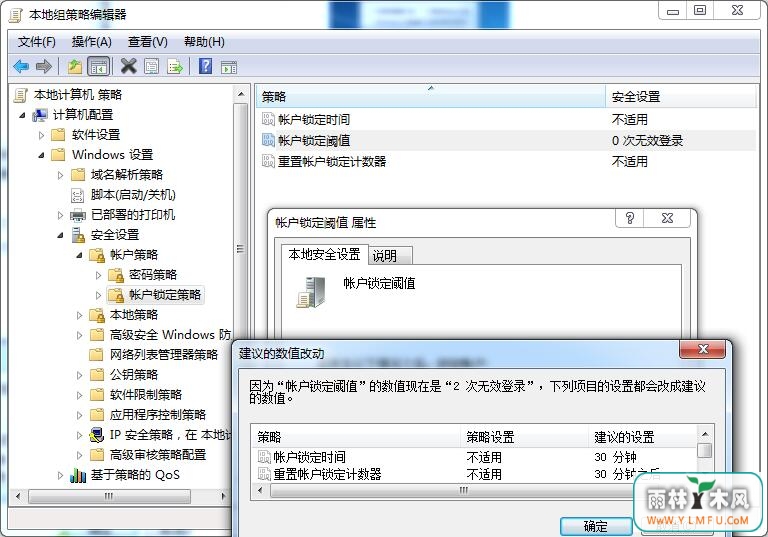Click the 基于策略的 QoS bar chart icon
Viewport: 768px width, 537px height.
[x=78, y=475]
